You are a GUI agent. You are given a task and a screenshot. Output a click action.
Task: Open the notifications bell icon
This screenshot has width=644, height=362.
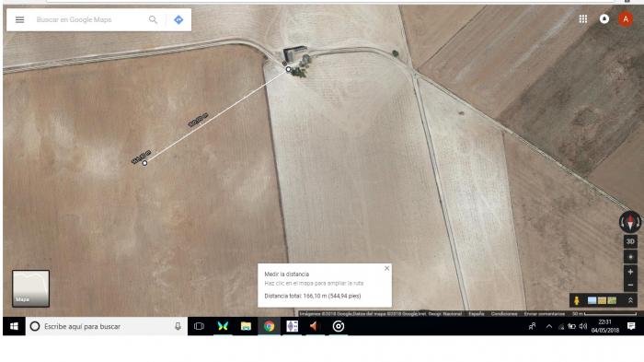click(x=604, y=19)
